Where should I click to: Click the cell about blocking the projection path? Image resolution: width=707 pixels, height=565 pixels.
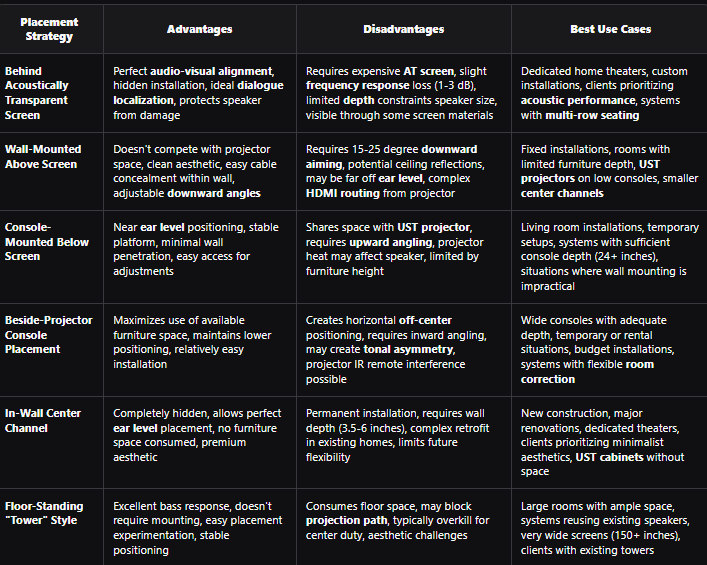click(403, 528)
